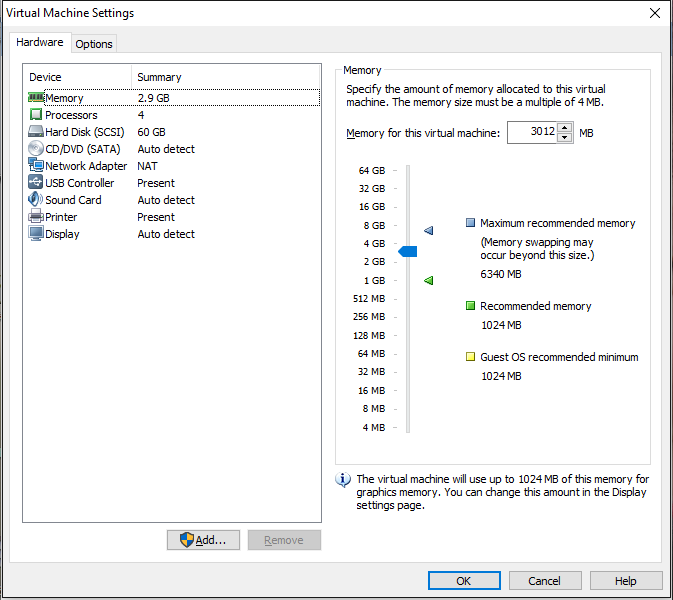The image size is (673, 600).
Task: Click the Add... button
Action: point(203,540)
